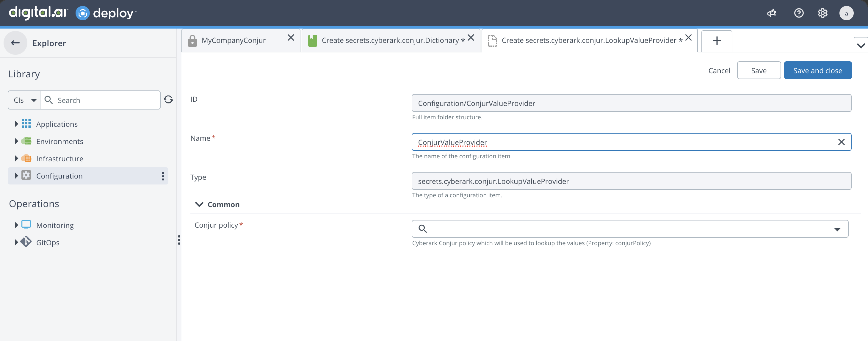Close the Create Dictionary tab

pos(471,37)
